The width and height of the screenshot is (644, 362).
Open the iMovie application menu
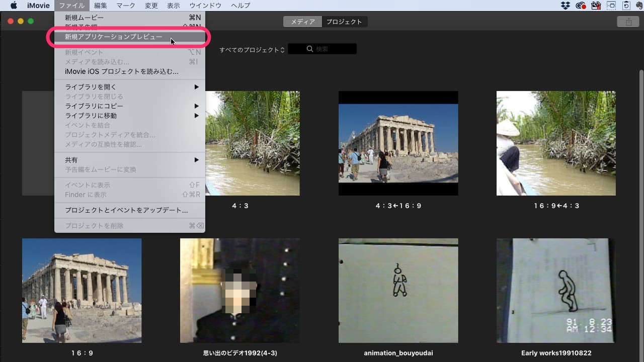(38, 6)
